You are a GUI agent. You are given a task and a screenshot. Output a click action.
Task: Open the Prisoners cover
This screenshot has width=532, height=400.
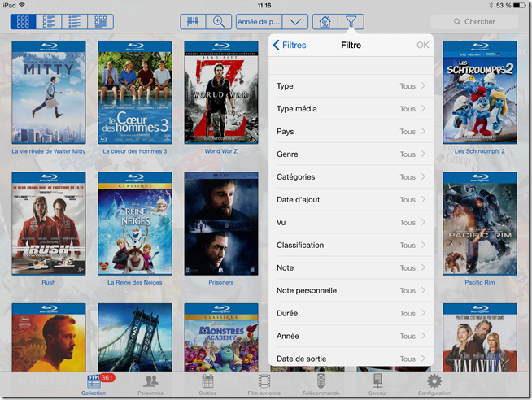(221, 224)
